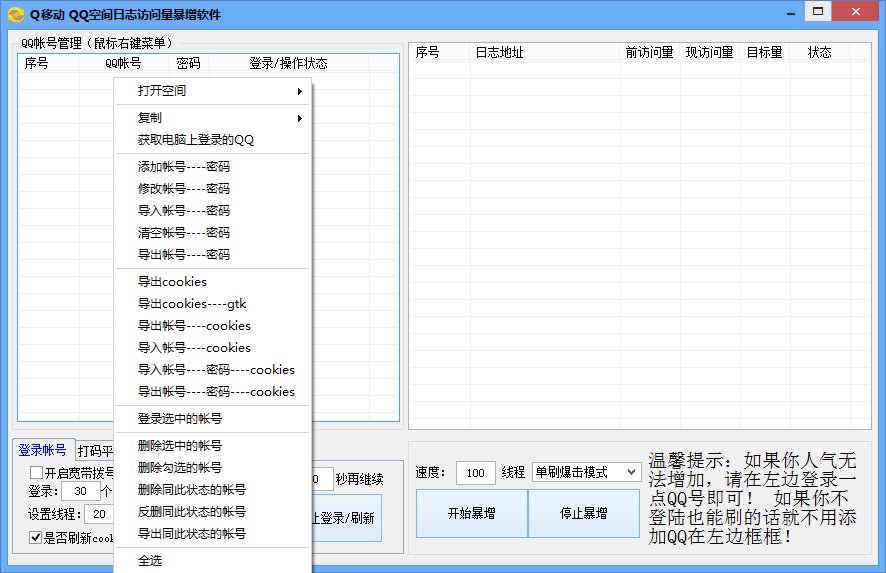Click the 停止暴增 button
Viewport: 886px width, 573px height.
coord(584,513)
